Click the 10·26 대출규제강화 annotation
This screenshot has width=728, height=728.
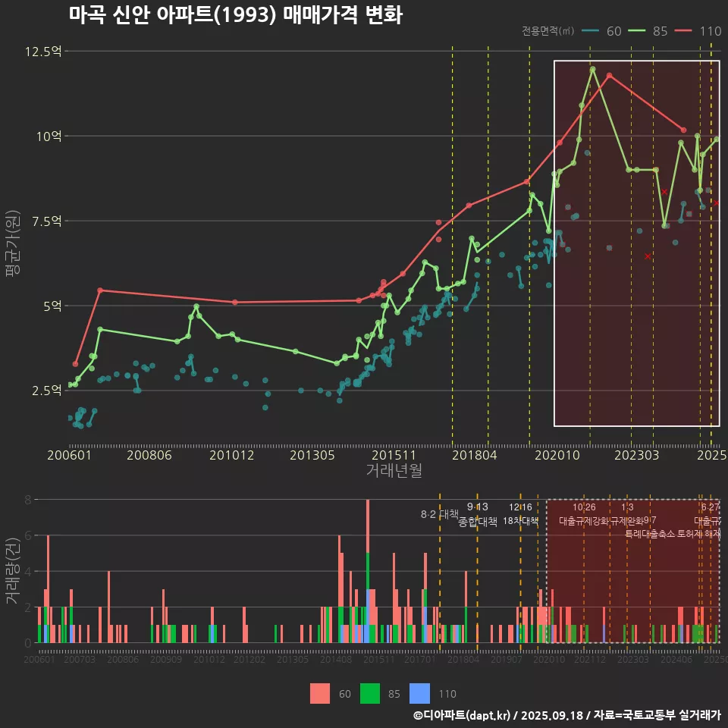(x=584, y=514)
